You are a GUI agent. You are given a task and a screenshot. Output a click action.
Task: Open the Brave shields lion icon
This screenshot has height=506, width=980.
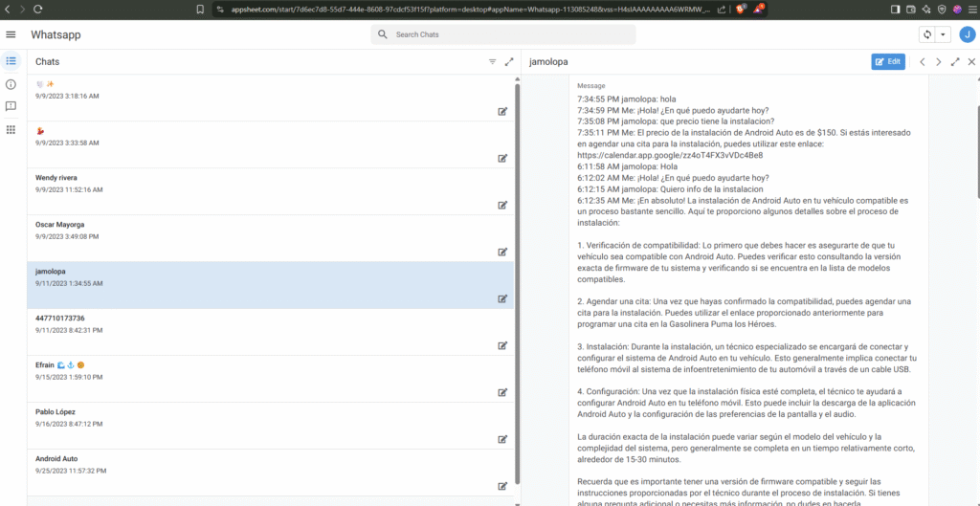pos(741,9)
